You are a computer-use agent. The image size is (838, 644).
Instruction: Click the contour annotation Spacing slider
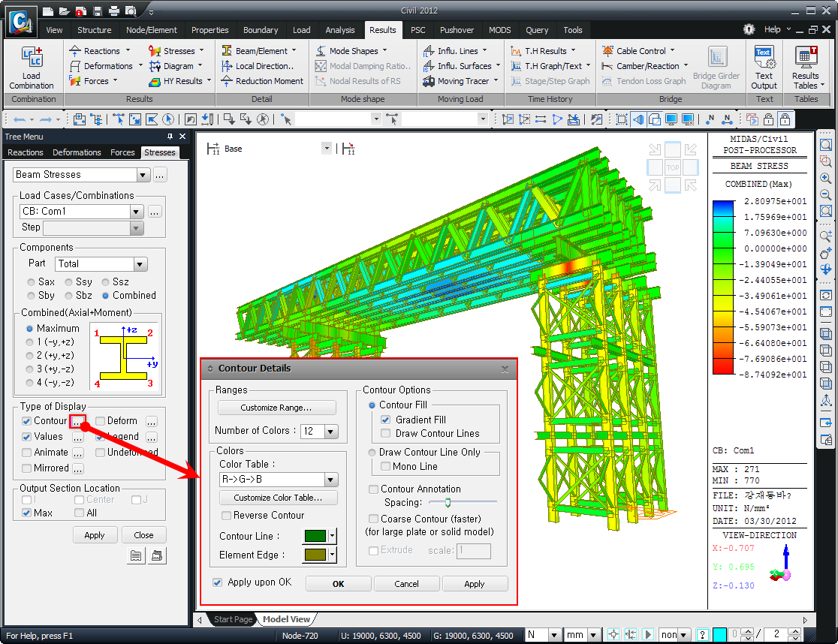[463, 502]
